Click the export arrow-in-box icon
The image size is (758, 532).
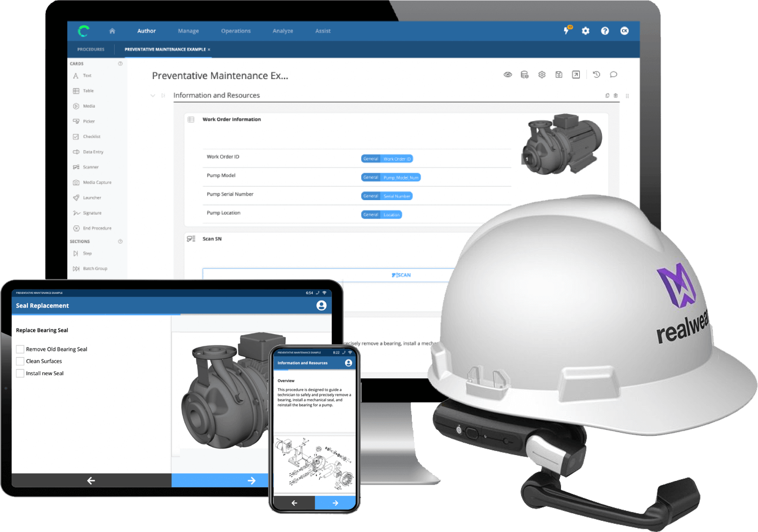tap(576, 75)
